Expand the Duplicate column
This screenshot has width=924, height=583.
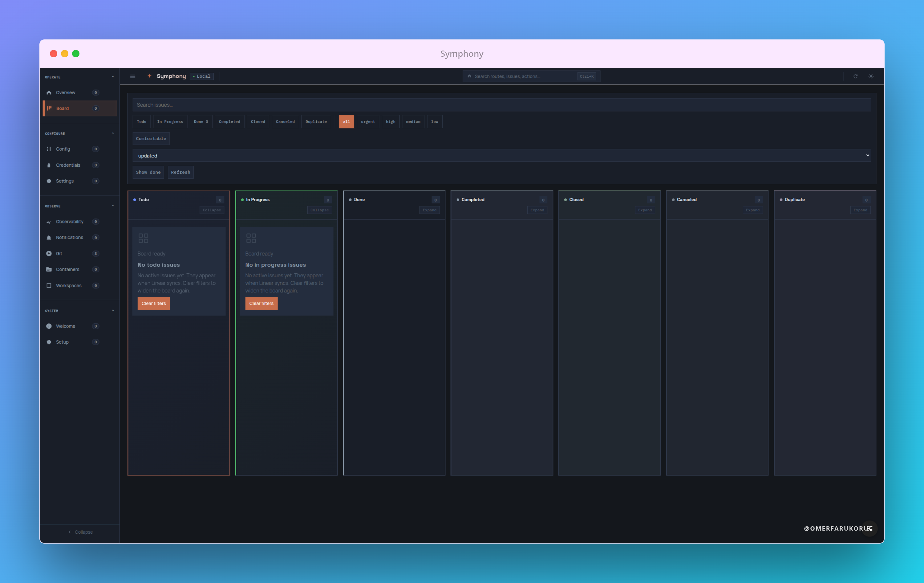[x=860, y=210]
